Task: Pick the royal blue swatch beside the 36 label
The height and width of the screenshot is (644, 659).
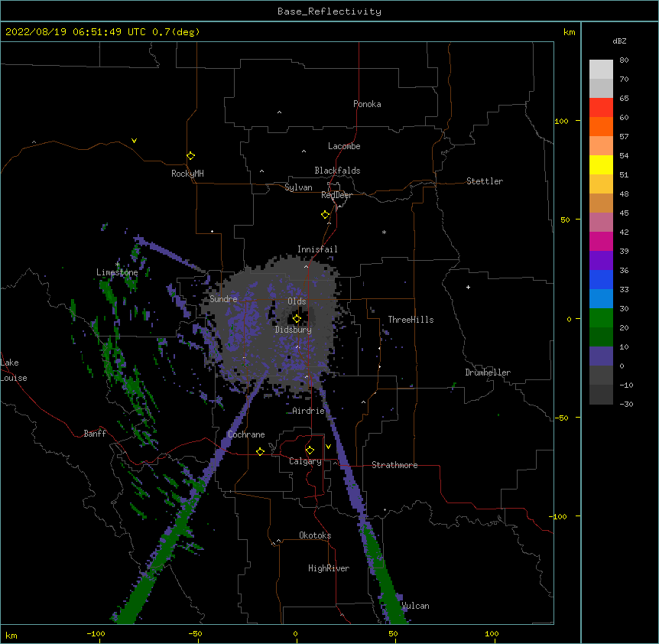Action: 601,279
